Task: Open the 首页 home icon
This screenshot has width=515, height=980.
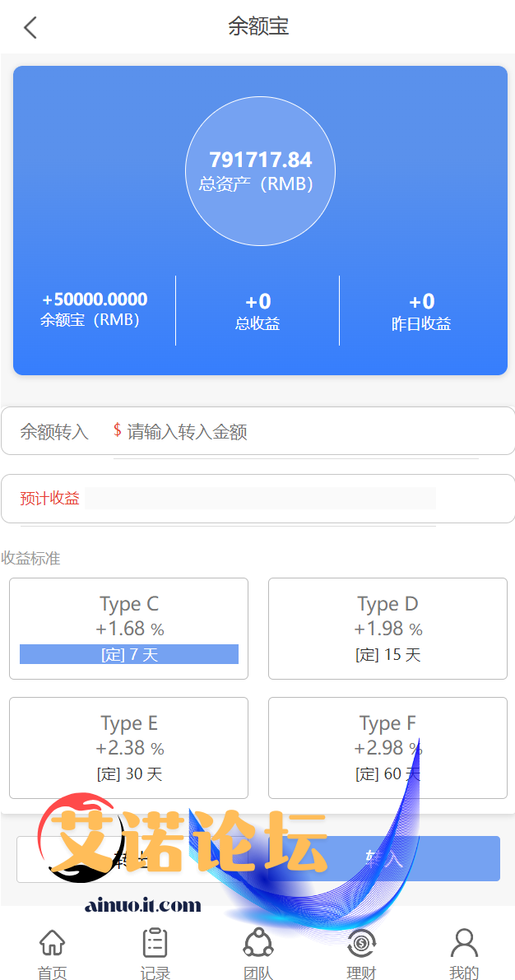Action: pyautogui.click(x=52, y=954)
